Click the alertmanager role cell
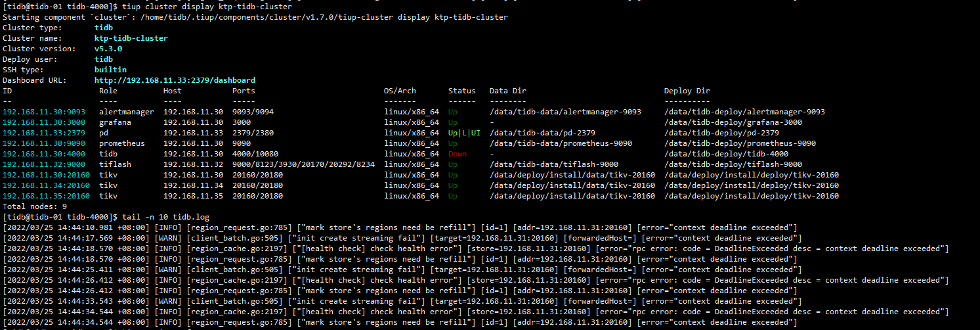 (x=127, y=112)
